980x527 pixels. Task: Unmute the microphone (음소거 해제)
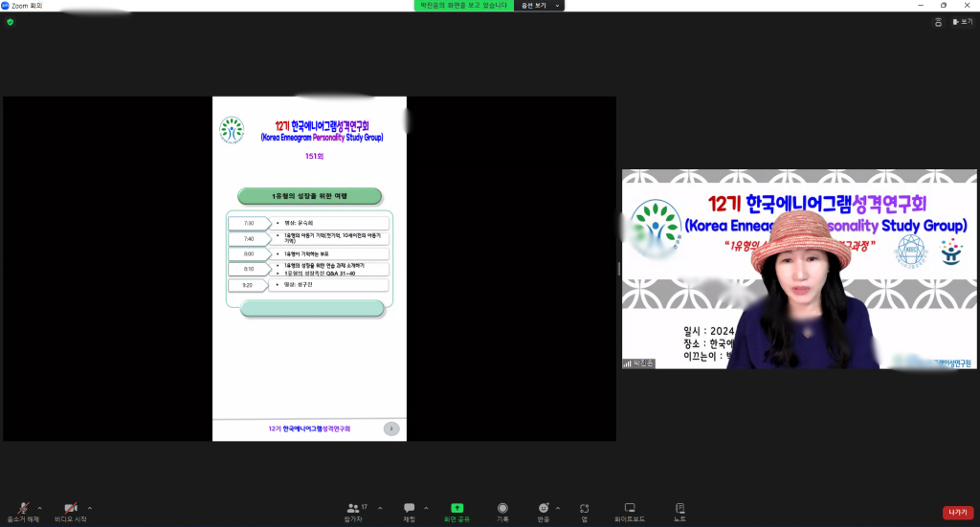[23, 512]
